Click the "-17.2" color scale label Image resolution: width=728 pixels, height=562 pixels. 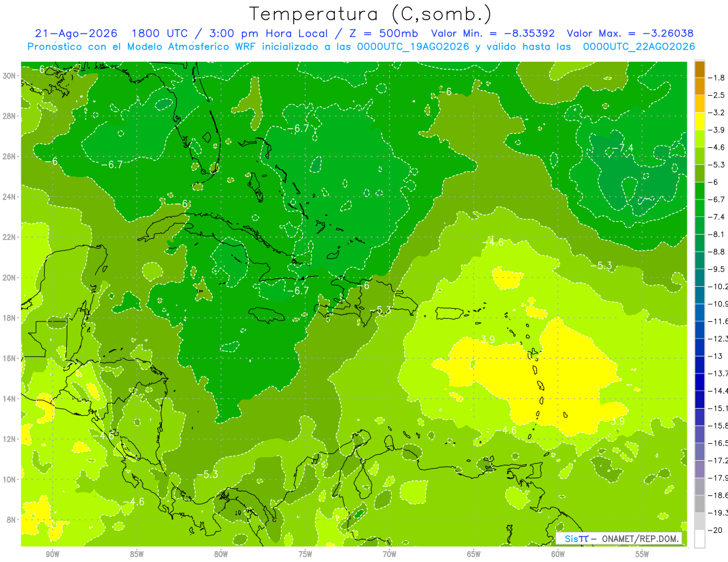pos(718,460)
